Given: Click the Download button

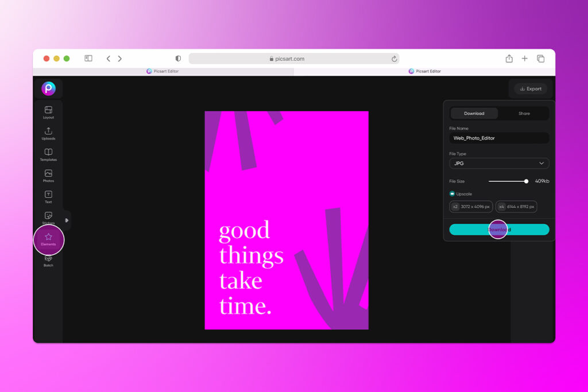Looking at the screenshot, I should [x=498, y=230].
